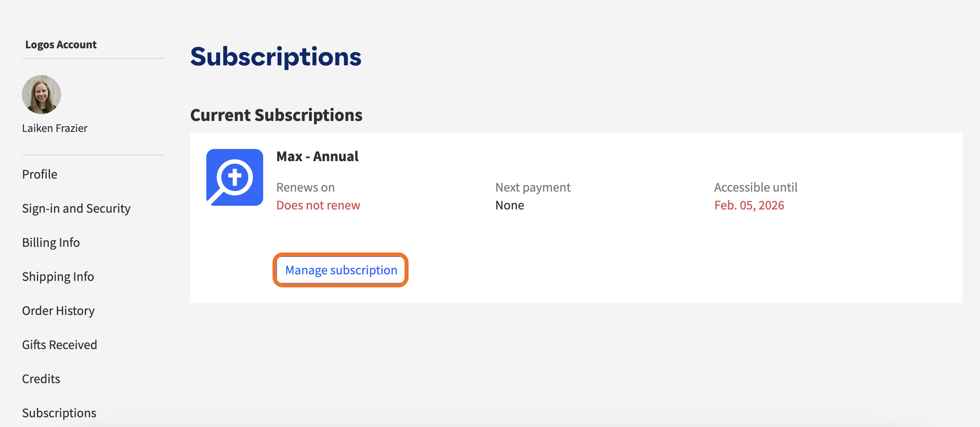
Task: Select Subscriptions in the sidebar
Action: [x=59, y=413]
